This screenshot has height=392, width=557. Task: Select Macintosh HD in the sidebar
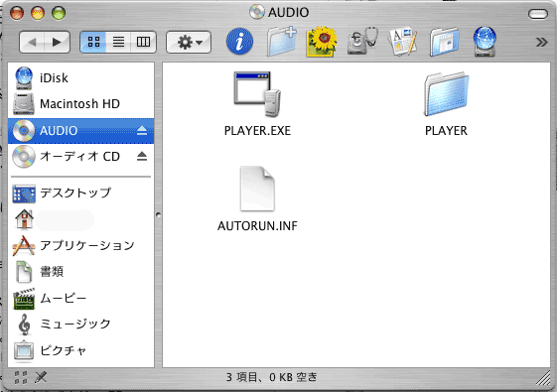[x=81, y=103]
